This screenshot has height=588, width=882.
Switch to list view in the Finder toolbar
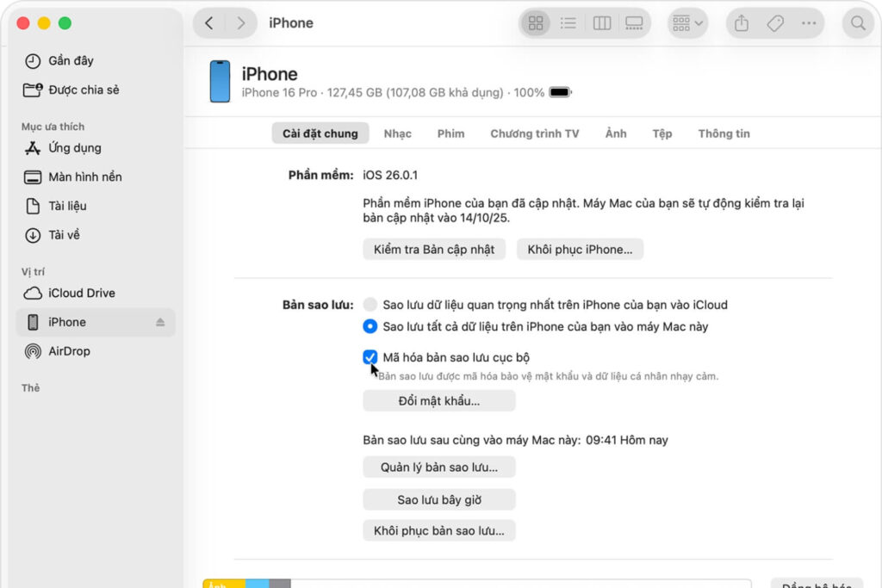coord(568,23)
